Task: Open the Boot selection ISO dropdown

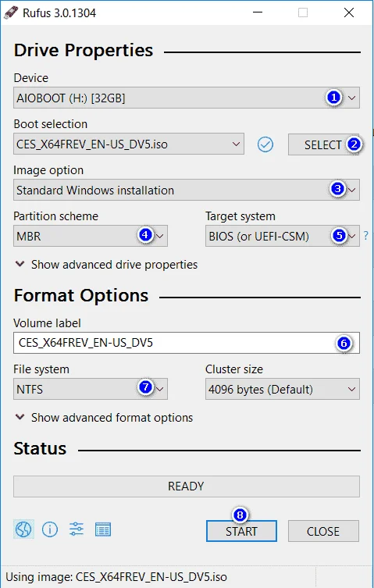Action: [x=129, y=144]
